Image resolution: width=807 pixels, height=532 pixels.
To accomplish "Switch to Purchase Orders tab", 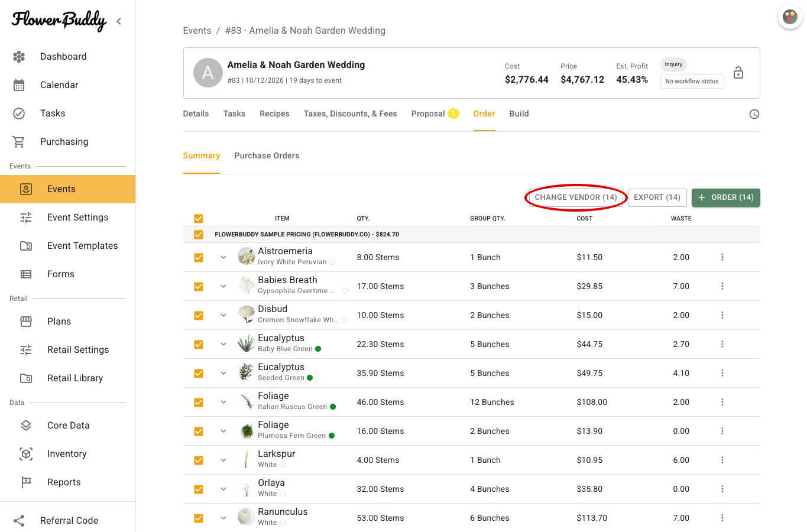I will coord(267,155).
